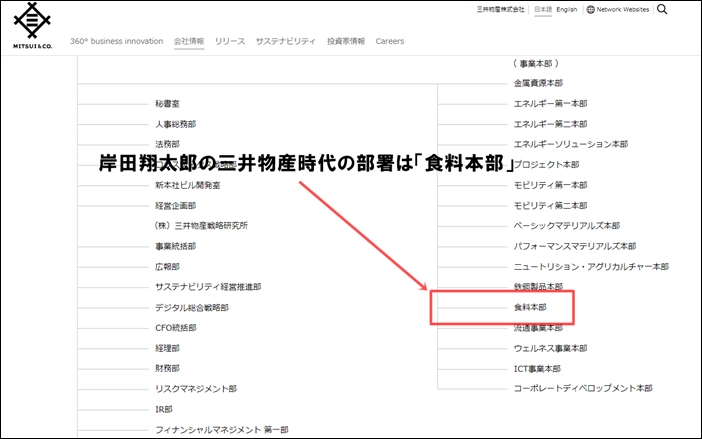Click the パフォーマンスマテリアルズ本部 entry
Viewport: 702px width, 439px height.
tap(575, 246)
